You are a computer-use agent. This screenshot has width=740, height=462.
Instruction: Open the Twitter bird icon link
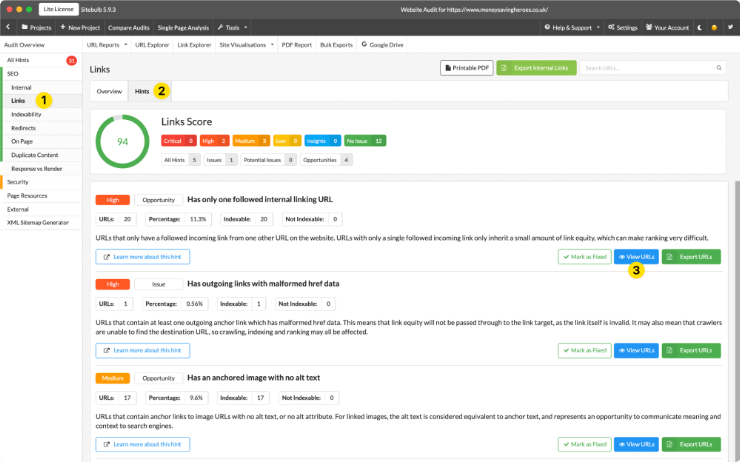tap(730, 27)
